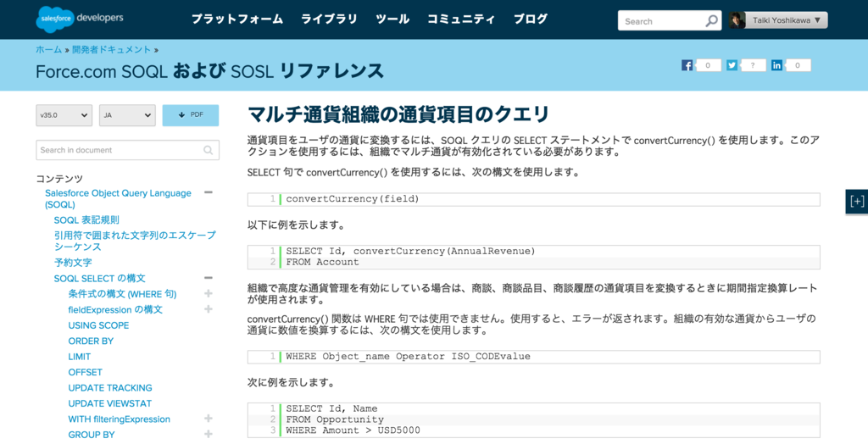Screen dimensions: 868x444
Task: Click the convertCurrency(field) code line
Action: click(352, 199)
